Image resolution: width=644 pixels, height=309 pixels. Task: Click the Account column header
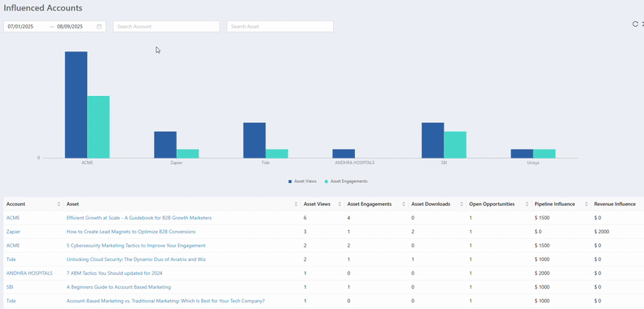tap(15, 204)
